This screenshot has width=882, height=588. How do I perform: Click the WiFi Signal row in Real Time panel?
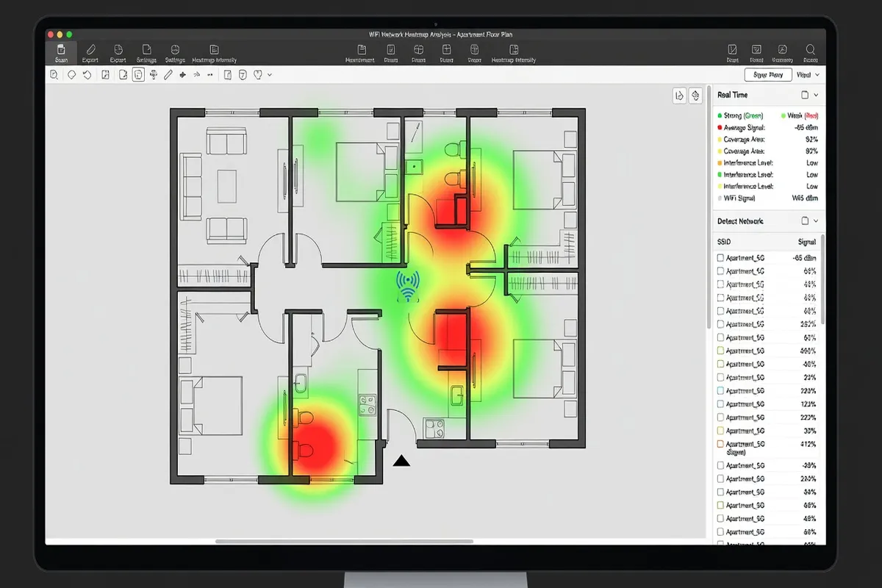click(767, 198)
